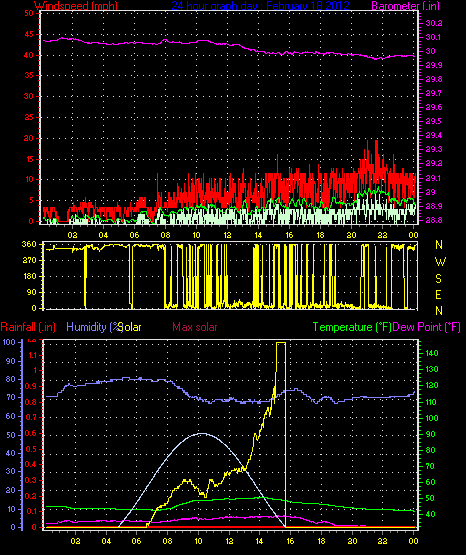Select the 110 temperature axis value
Screen dimensions: 466x555
[x=432, y=402]
